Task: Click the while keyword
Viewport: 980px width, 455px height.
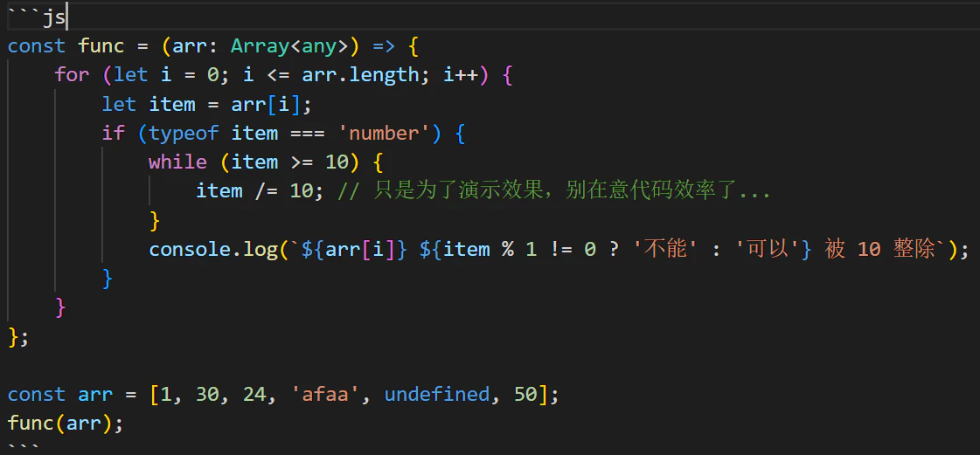Action: 177,162
